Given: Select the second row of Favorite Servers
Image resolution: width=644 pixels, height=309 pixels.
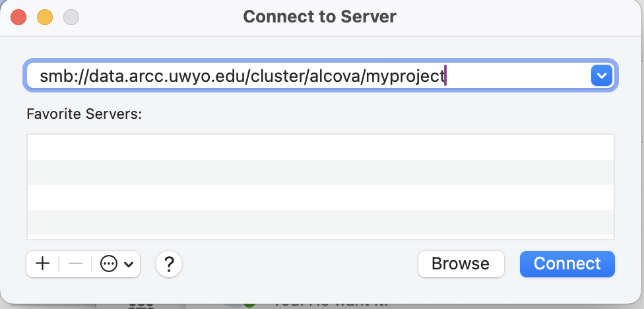Looking at the screenshot, I should tap(321, 172).
